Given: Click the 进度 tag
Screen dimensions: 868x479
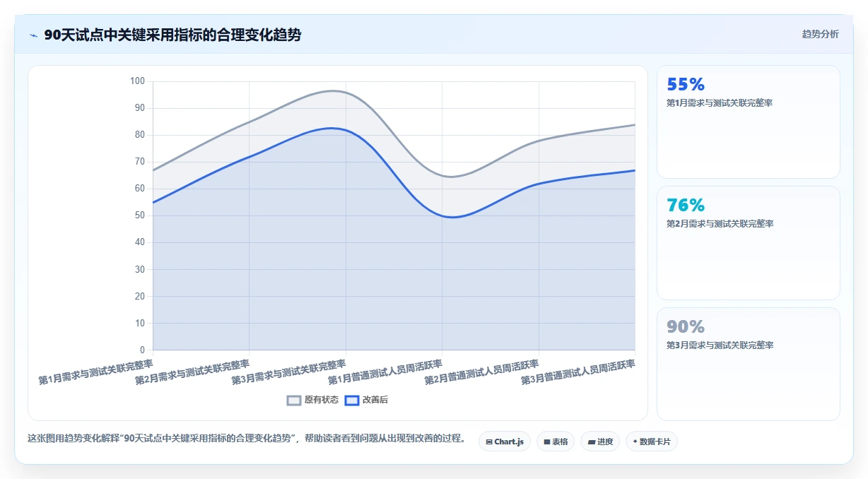Looking at the screenshot, I should 600,442.
